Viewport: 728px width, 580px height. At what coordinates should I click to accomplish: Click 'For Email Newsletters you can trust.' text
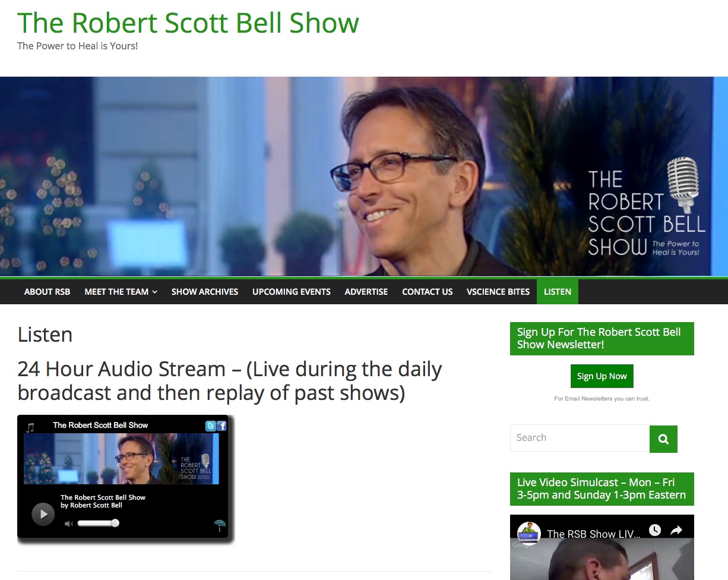click(602, 399)
